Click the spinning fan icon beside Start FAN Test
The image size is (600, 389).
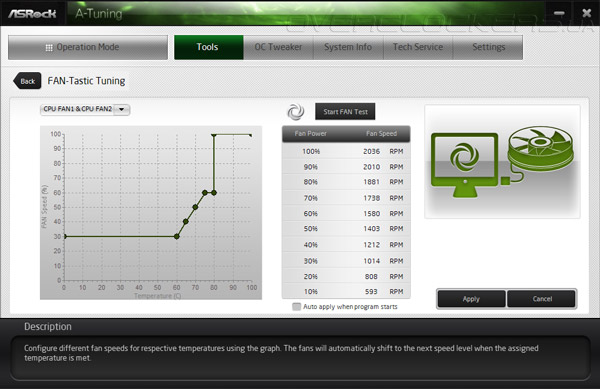point(296,112)
